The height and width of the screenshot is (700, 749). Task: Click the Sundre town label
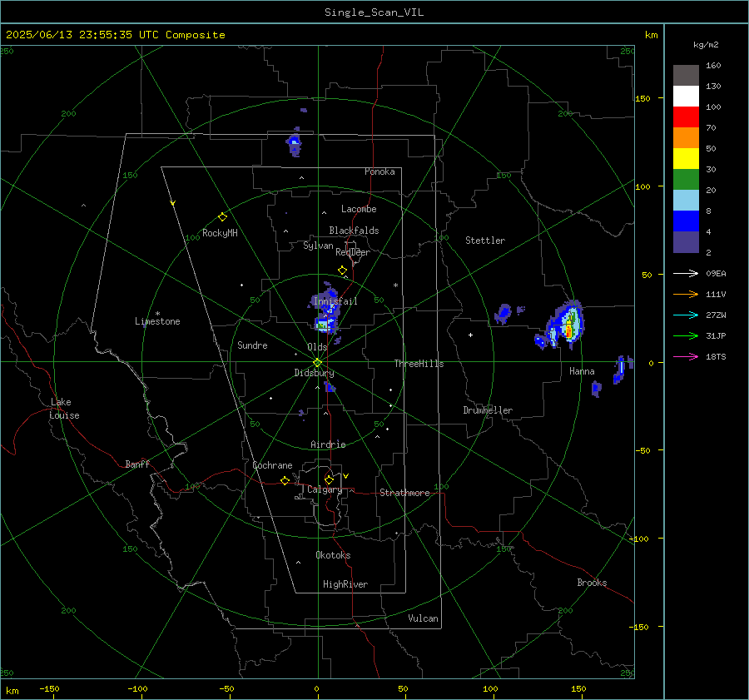coord(252,345)
